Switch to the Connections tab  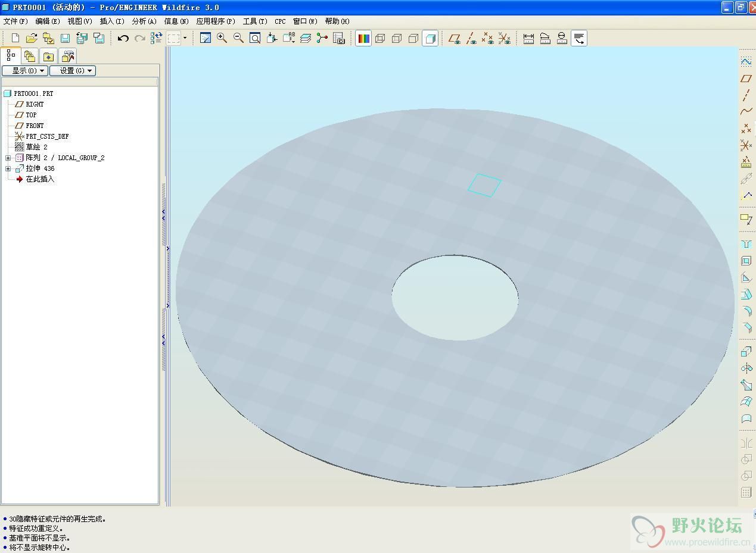click(68, 56)
